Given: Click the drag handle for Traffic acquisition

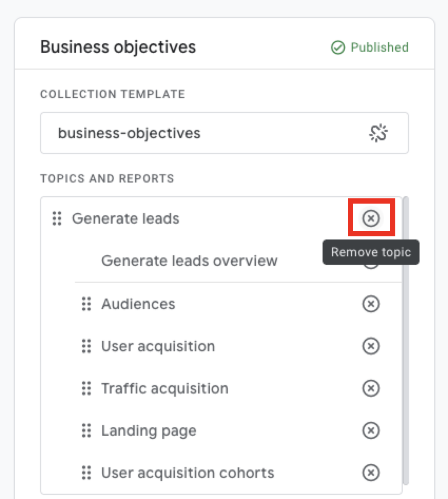Looking at the screenshot, I should click(x=86, y=388).
